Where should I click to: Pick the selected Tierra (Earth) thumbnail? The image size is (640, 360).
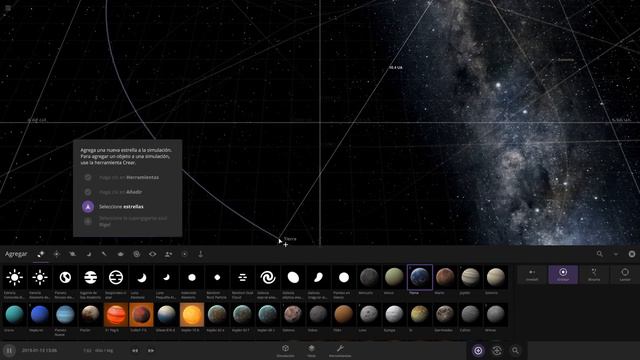(420, 277)
